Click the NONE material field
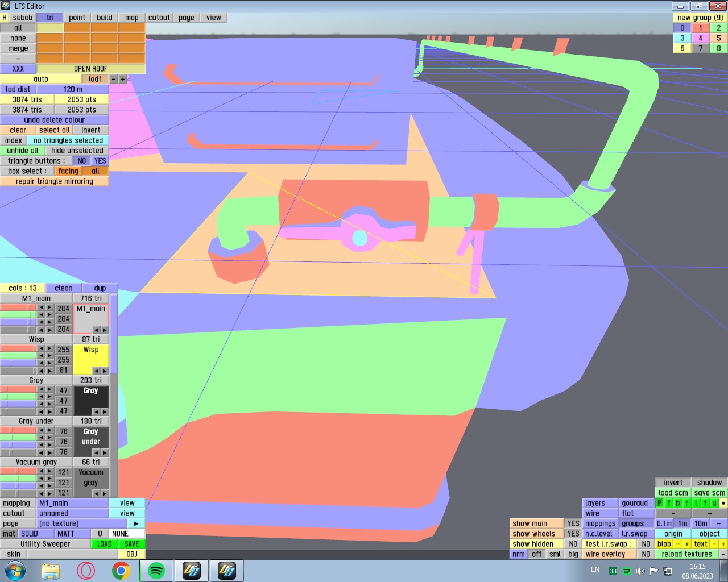The width and height of the screenshot is (728, 582). click(x=127, y=534)
